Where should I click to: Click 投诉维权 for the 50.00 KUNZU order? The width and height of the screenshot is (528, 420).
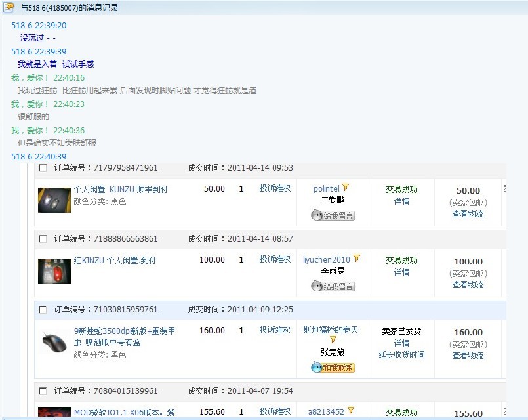point(275,188)
